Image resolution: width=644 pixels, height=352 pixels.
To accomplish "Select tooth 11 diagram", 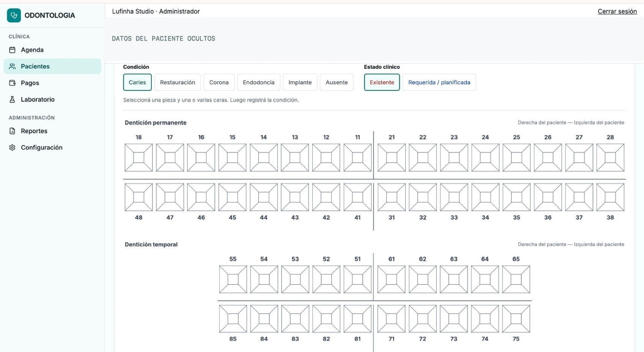I will coord(357,158).
